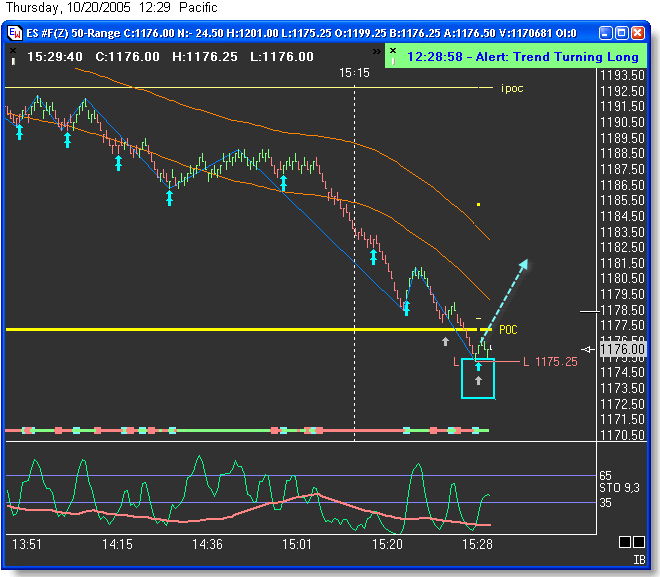Toggle the right small square box at bottom right
This screenshot has width=660, height=577.
[640, 542]
